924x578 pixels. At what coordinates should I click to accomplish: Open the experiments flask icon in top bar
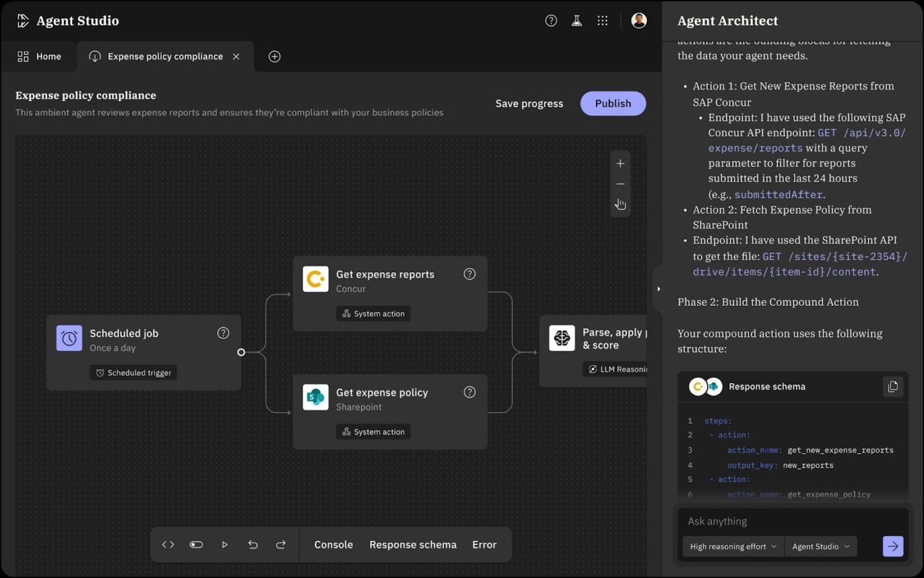coord(576,20)
